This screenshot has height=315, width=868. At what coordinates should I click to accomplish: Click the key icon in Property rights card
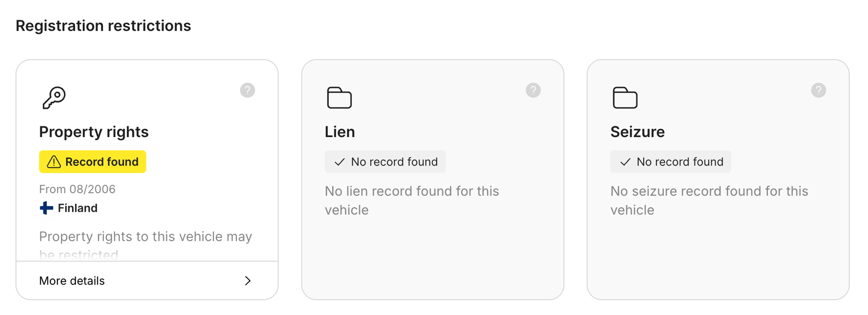point(54,98)
